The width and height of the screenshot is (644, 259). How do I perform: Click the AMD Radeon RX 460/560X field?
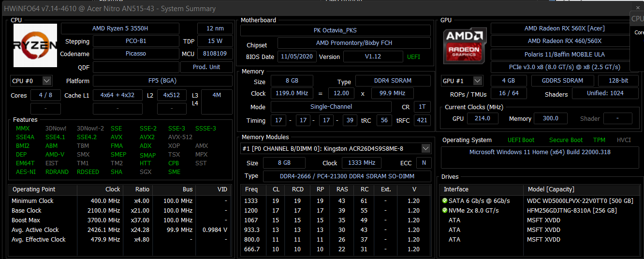point(564,41)
